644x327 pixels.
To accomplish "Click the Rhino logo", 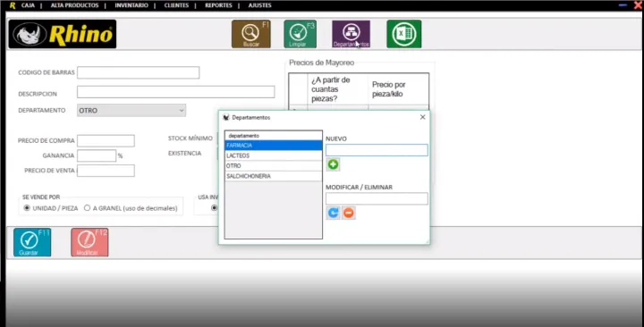I will (x=63, y=34).
